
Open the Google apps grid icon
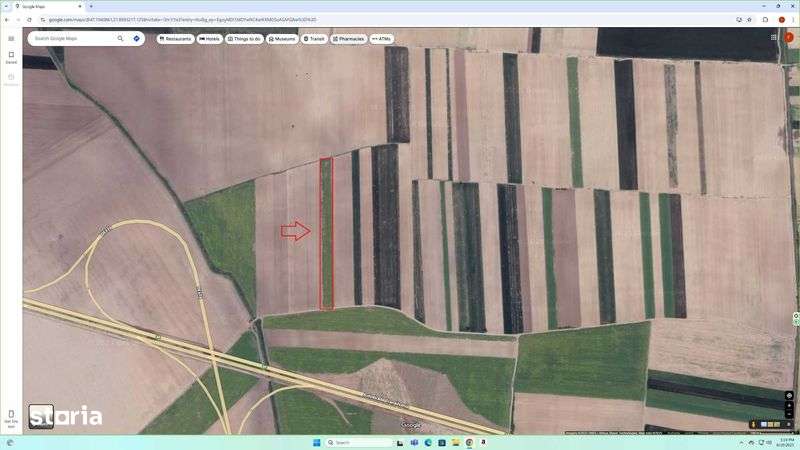tap(773, 37)
